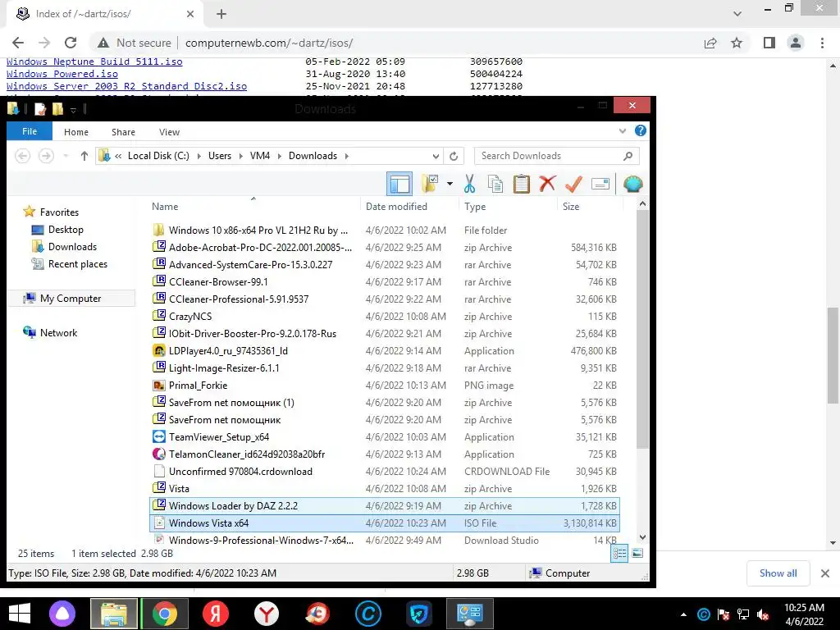The image size is (840, 630).
Task: Select Windows Vista x64 ISO file
Action: (x=385, y=523)
